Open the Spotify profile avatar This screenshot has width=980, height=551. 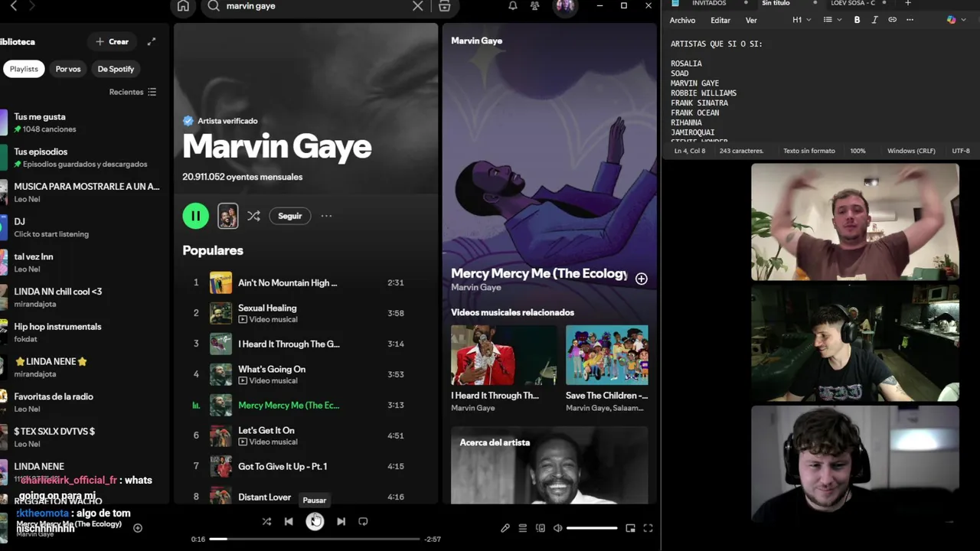565,6
